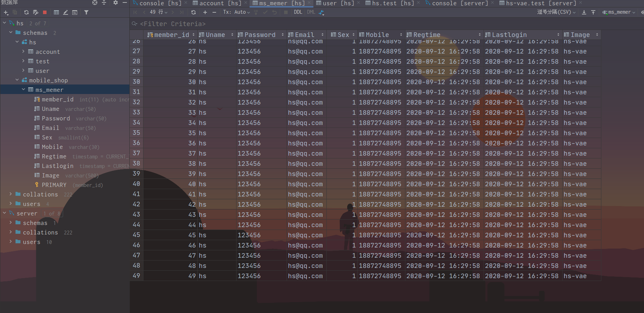Close the ms_memer [hs] tab
Image resolution: width=644 pixels, height=313 pixels.
[309, 3]
